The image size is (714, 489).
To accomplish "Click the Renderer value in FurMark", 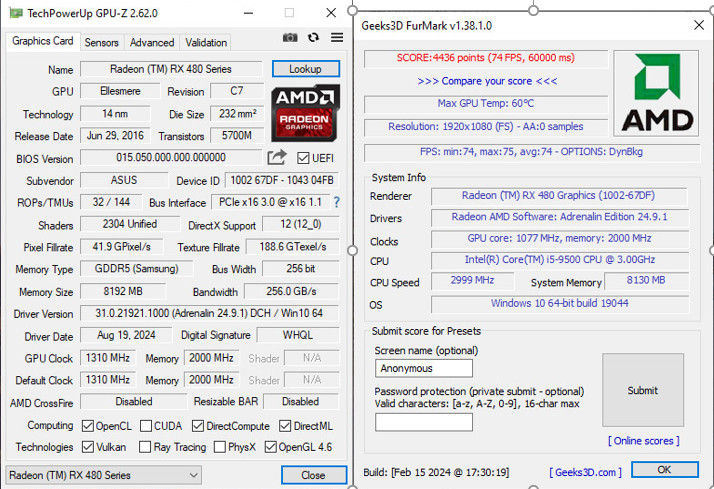I will [x=559, y=195].
